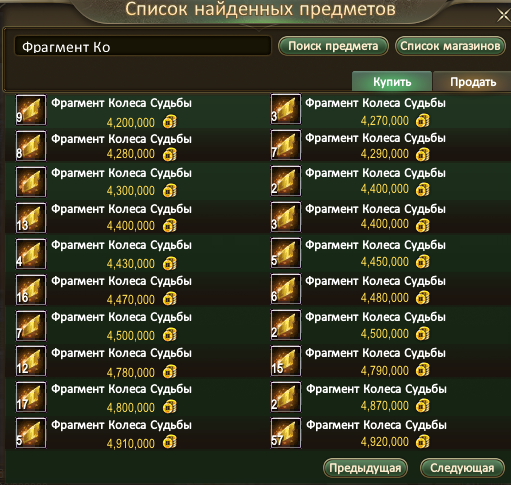Go back with the Предыдущая button

[365, 468]
